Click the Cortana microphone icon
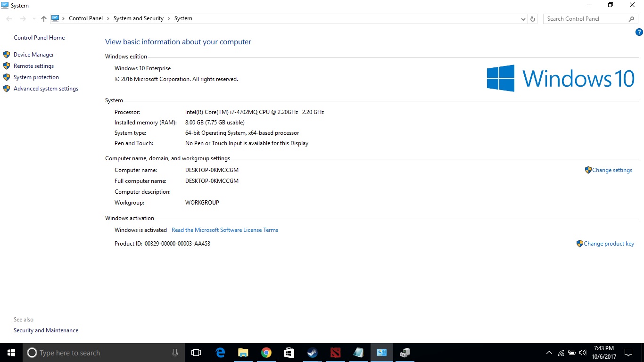This screenshot has width=644, height=362. pos(175,353)
